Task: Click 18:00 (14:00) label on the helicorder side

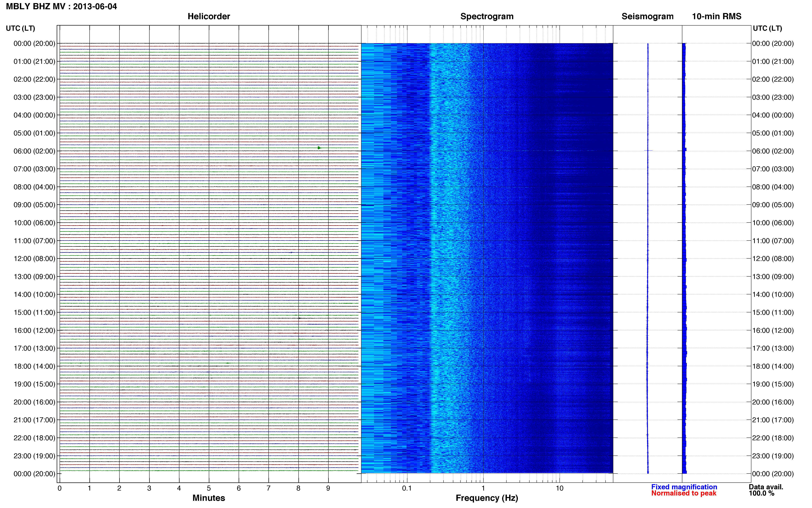Action: click(x=34, y=366)
